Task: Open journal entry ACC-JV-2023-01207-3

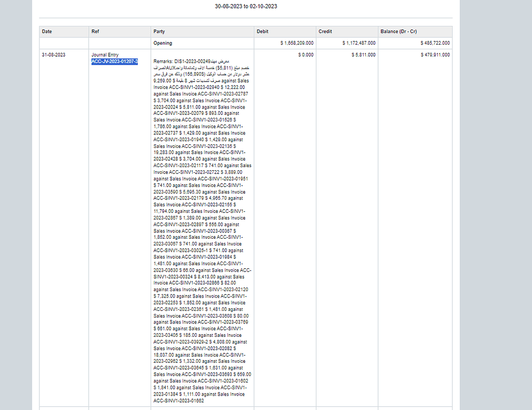Action: [112, 61]
